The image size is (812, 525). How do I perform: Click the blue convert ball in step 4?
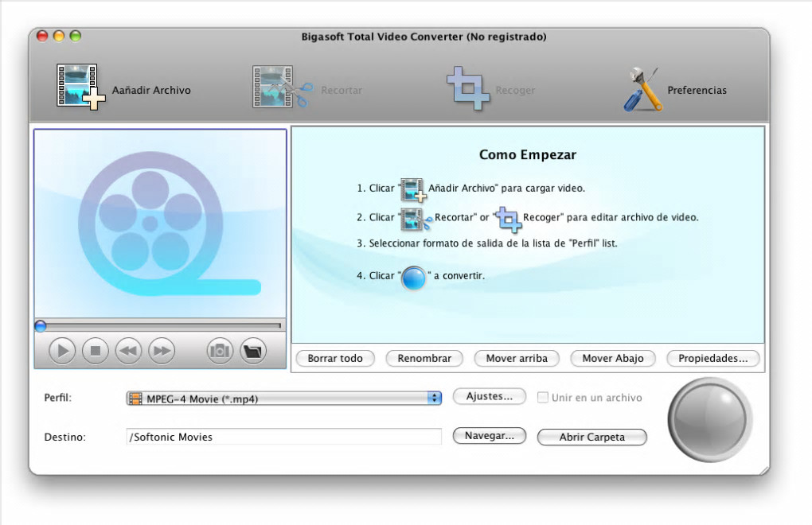(413, 278)
